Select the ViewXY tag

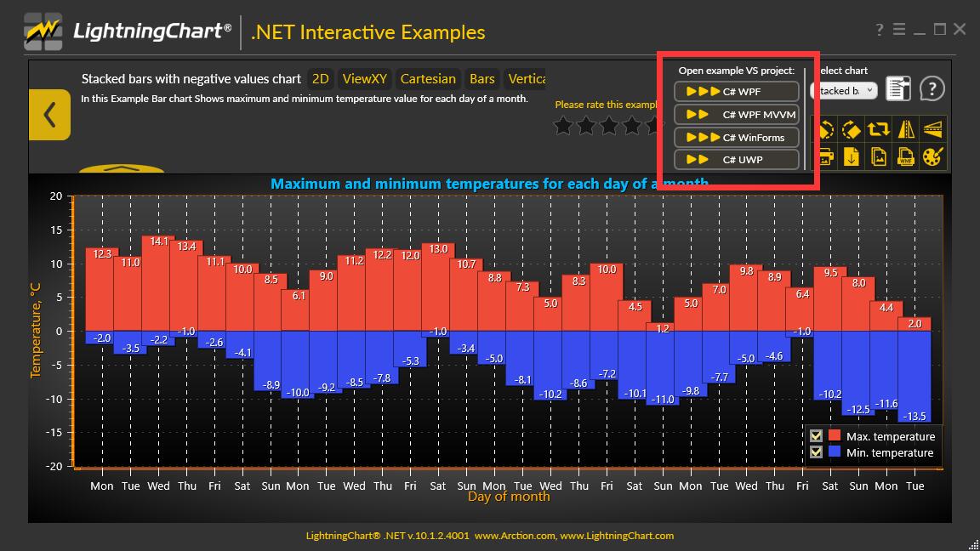[364, 79]
